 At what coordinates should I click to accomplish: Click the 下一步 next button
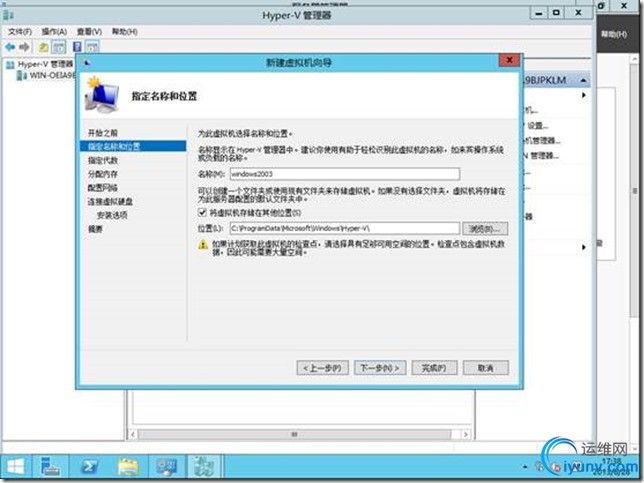click(x=380, y=368)
